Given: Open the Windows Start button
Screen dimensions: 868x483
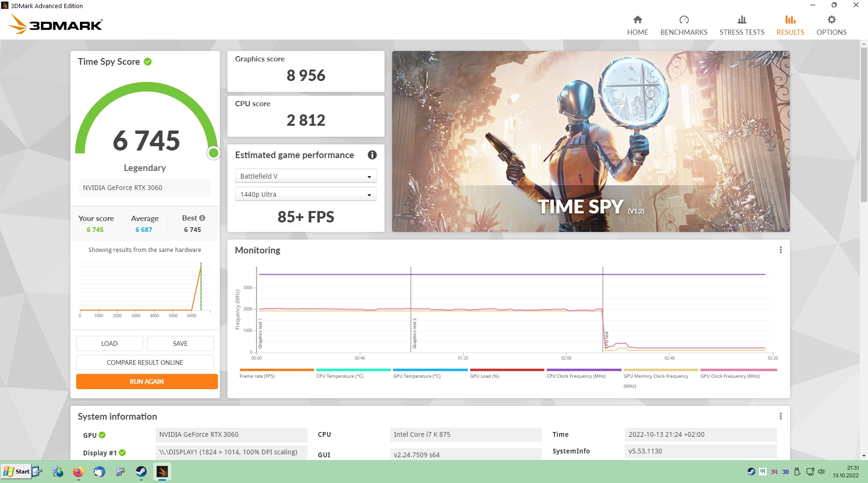Looking at the screenshot, I should click(x=17, y=472).
